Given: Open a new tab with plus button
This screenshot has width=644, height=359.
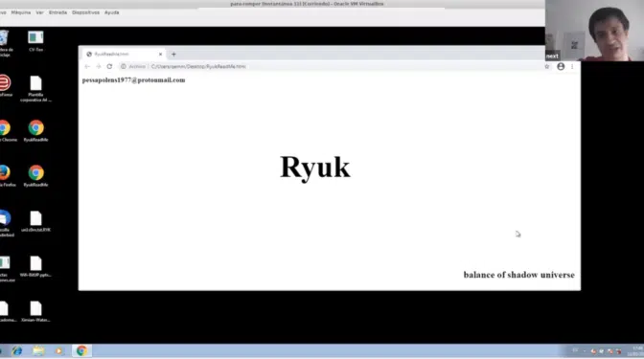Looking at the screenshot, I should coord(173,55).
